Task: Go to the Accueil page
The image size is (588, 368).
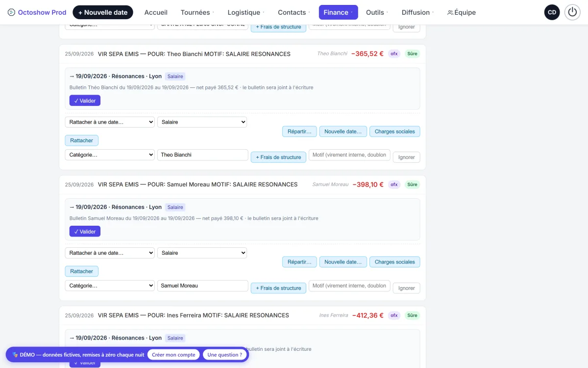Action: coord(156,12)
